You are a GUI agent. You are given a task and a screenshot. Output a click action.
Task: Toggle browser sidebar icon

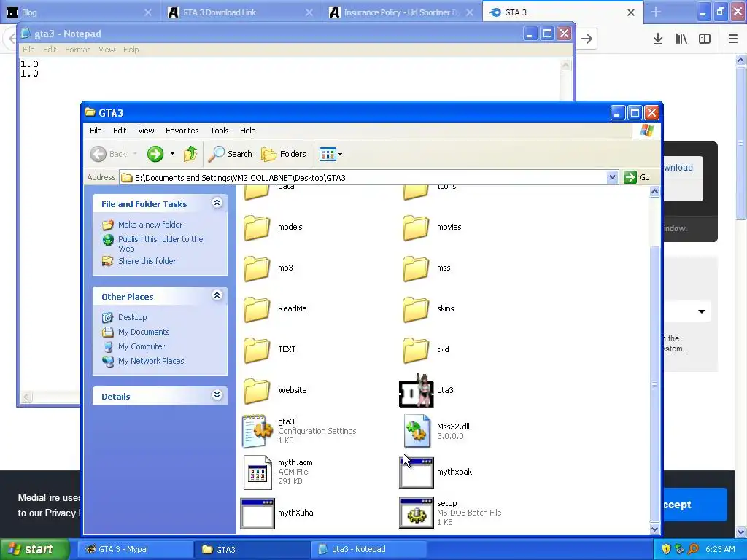pos(705,39)
